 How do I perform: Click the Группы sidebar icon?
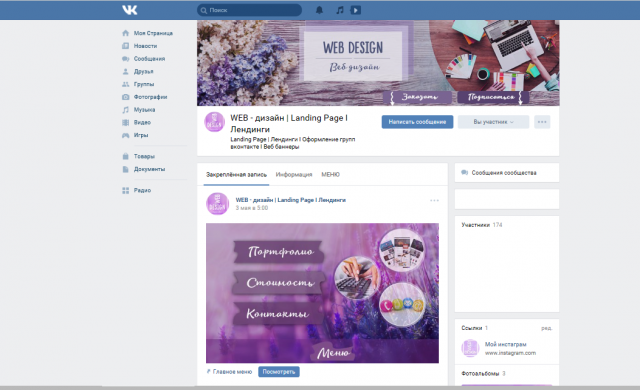pos(126,84)
